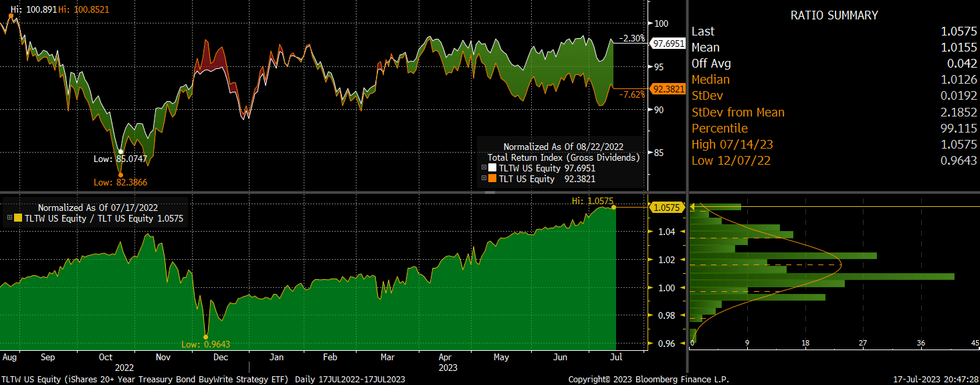Select the Last row in Ratio Summary
Screen dimensions: 980x385
point(834,31)
